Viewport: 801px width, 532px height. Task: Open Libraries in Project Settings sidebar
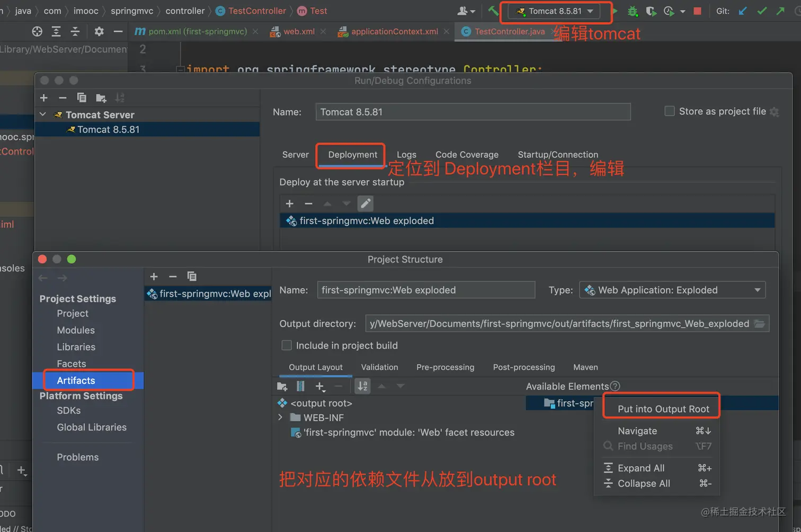coord(76,347)
